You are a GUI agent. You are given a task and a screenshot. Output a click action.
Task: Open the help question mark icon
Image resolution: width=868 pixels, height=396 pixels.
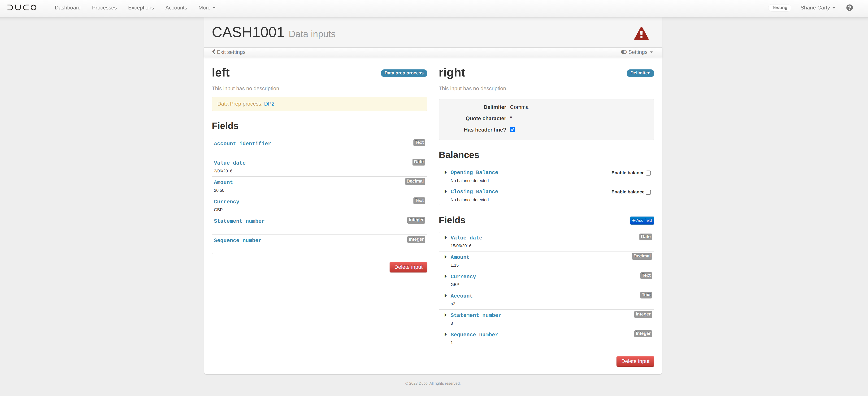(x=849, y=8)
